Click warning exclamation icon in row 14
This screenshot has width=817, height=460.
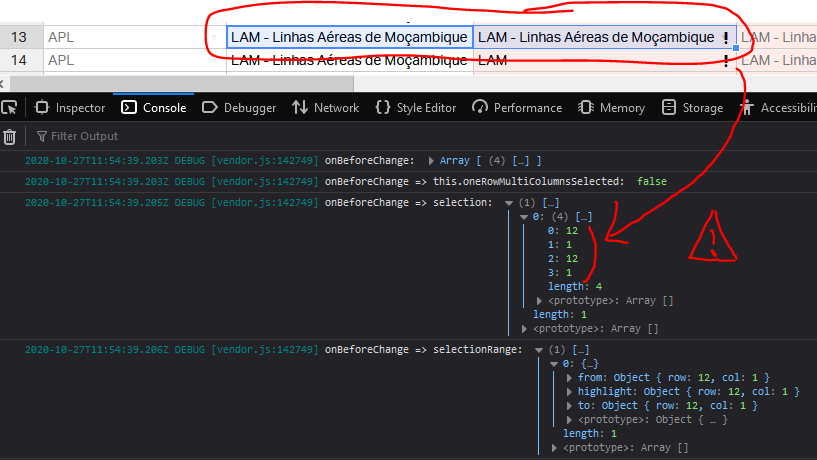[x=726, y=61]
